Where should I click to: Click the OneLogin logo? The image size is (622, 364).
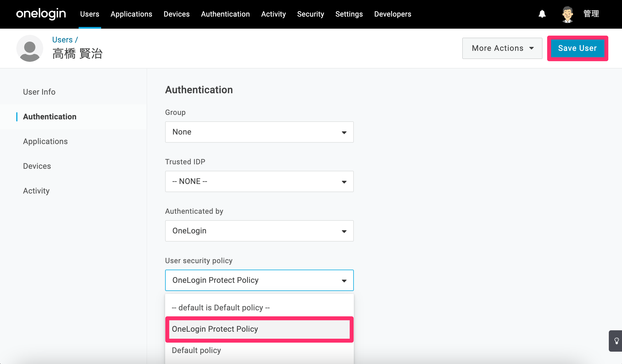click(41, 14)
